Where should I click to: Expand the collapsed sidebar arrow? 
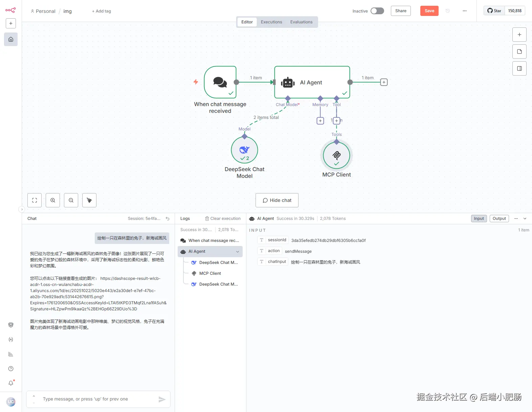(22, 209)
